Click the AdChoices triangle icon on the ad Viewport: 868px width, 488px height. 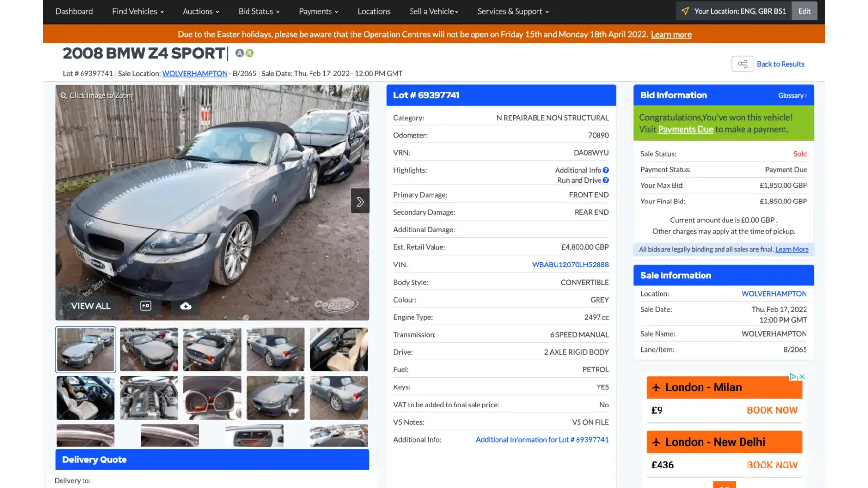[x=793, y=377]
